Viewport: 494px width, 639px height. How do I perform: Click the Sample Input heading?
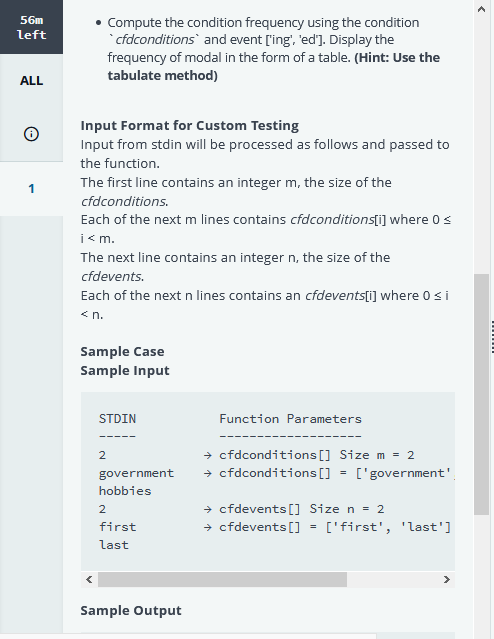pyautogui.click(x=125, y=370)
